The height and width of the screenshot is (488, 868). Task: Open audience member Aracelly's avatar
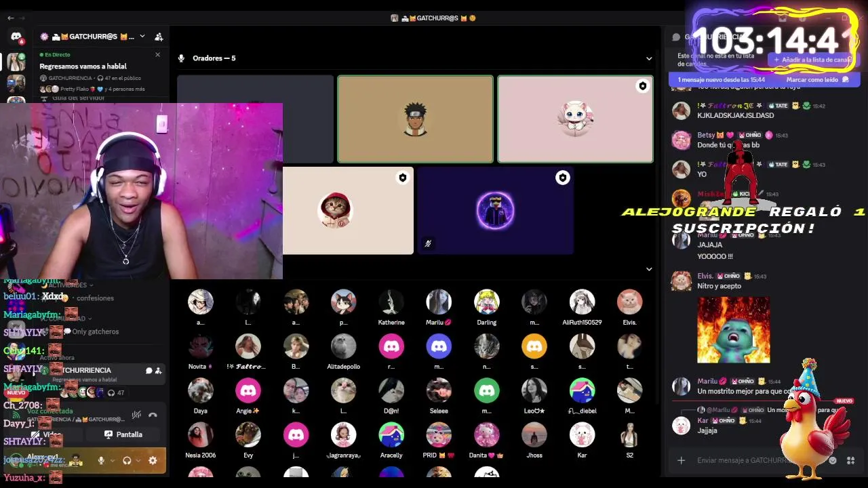[391, 435]
